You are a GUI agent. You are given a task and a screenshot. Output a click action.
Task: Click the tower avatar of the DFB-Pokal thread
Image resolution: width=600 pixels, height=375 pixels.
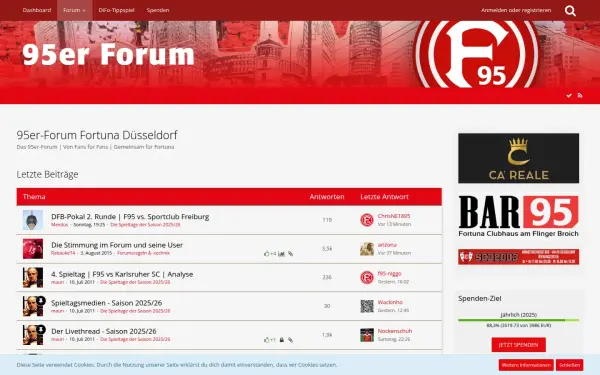click(33, 220)
